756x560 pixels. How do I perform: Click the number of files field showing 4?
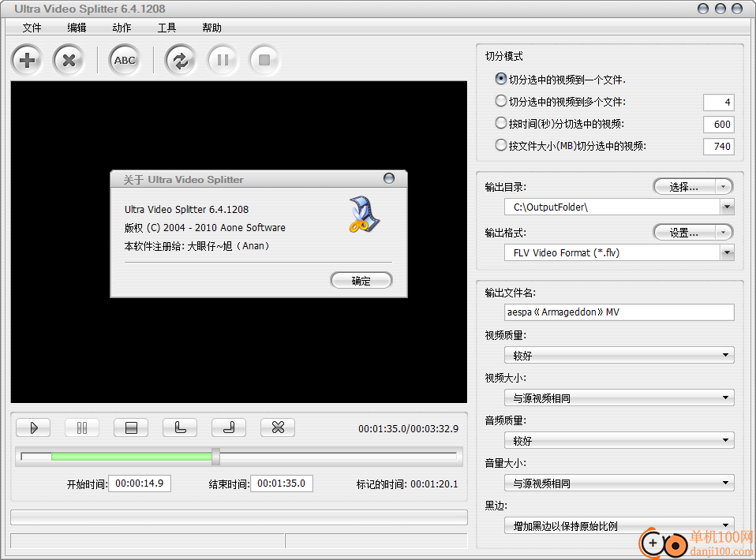pos(718,103)
